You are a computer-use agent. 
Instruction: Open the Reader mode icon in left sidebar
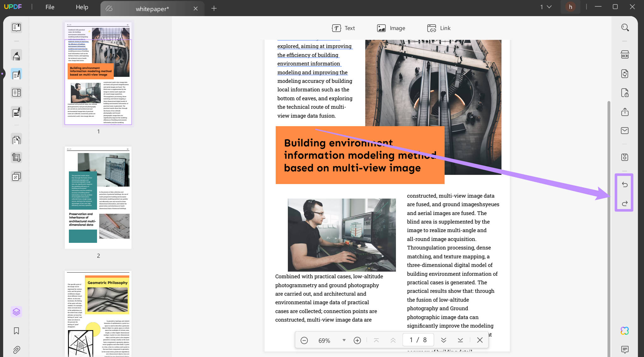click(16, 28)
